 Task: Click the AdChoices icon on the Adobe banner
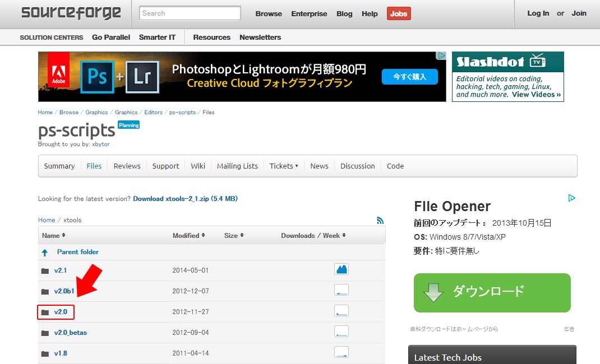click(x=441, y=56)
